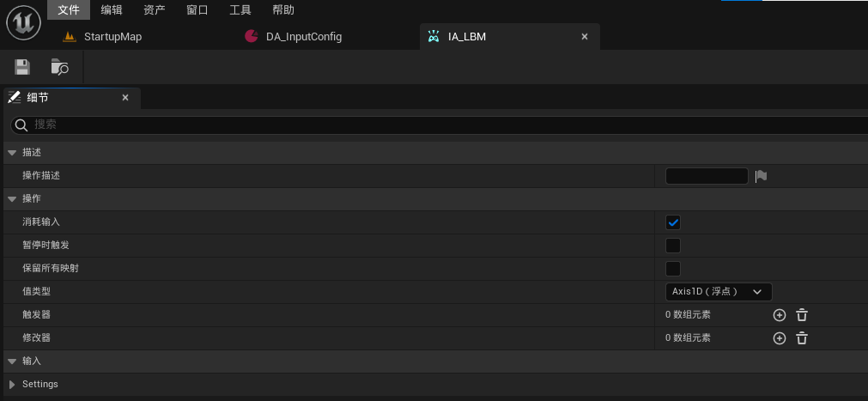868x401 pixels.
Task: Click 触发器 row's 0 数组元素 text
Action: click(x=688, y=315)
